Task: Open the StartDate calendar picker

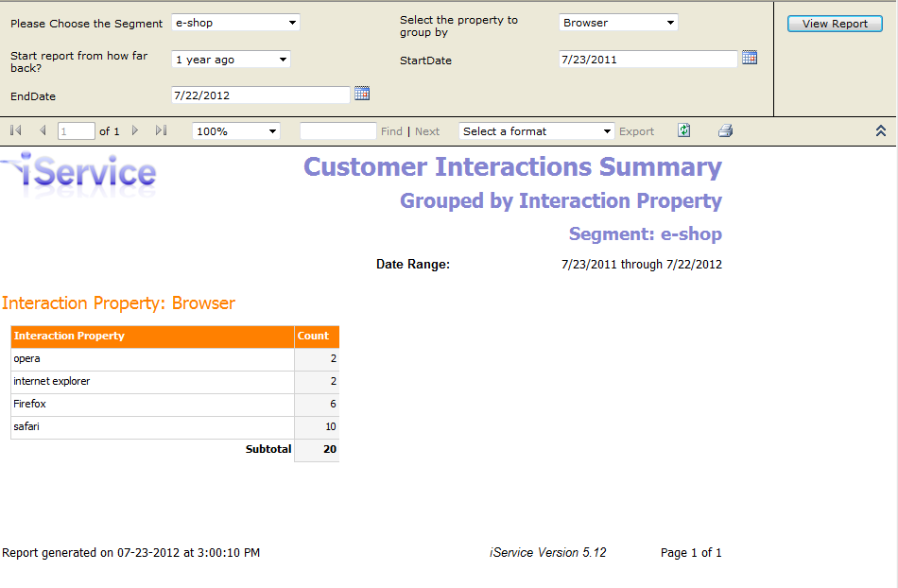Action: click(x=750, y=58)
